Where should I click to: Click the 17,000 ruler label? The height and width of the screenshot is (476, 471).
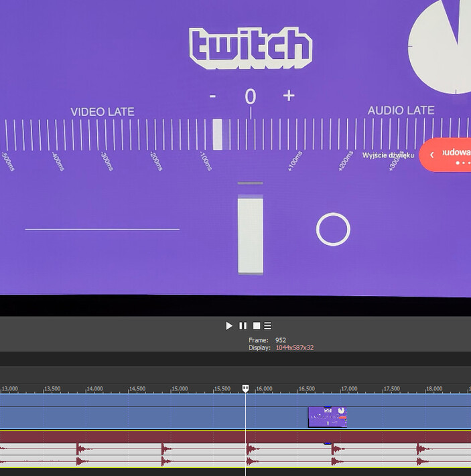coord(349,388)
